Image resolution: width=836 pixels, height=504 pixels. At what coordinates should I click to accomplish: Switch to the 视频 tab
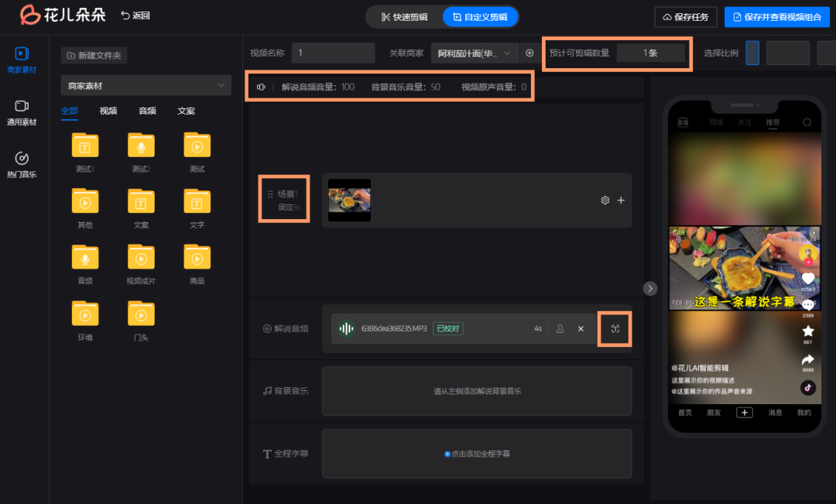108,111
